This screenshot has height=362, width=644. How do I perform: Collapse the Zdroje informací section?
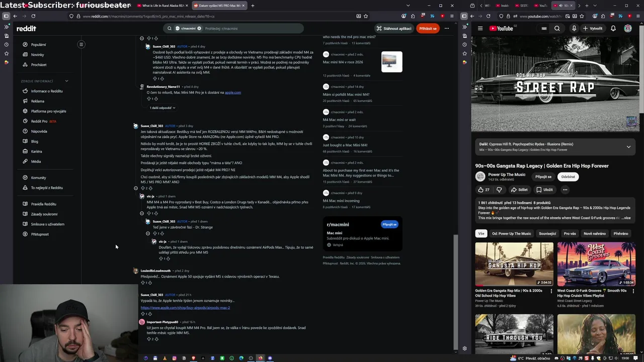(66, 81)
